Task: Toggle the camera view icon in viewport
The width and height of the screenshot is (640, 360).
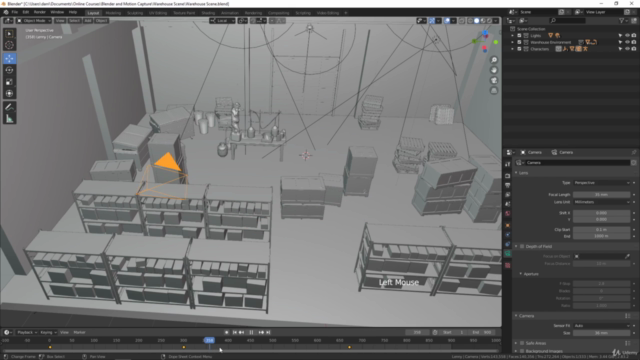Action: click(x=494, y=80)
